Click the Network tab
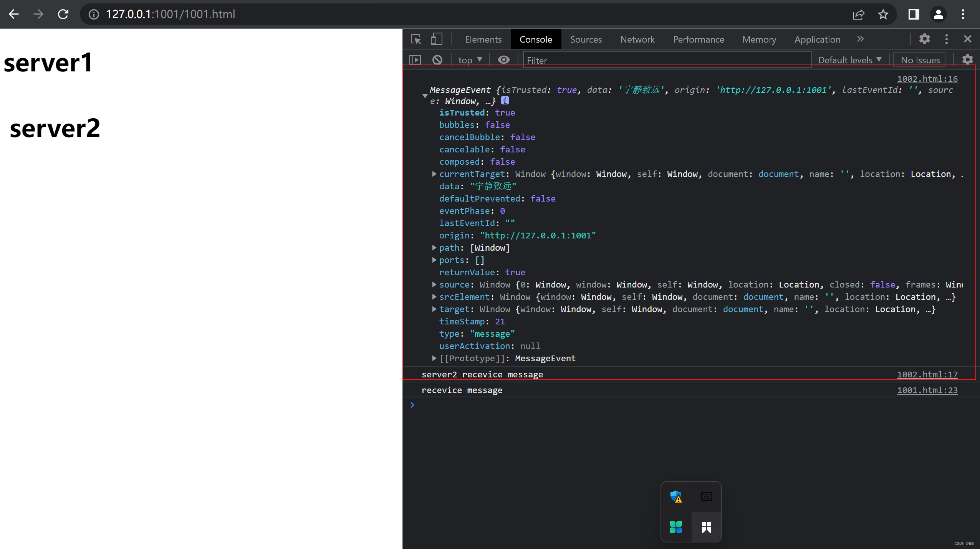Screen dimensions: 980x549 pos(637,39)
